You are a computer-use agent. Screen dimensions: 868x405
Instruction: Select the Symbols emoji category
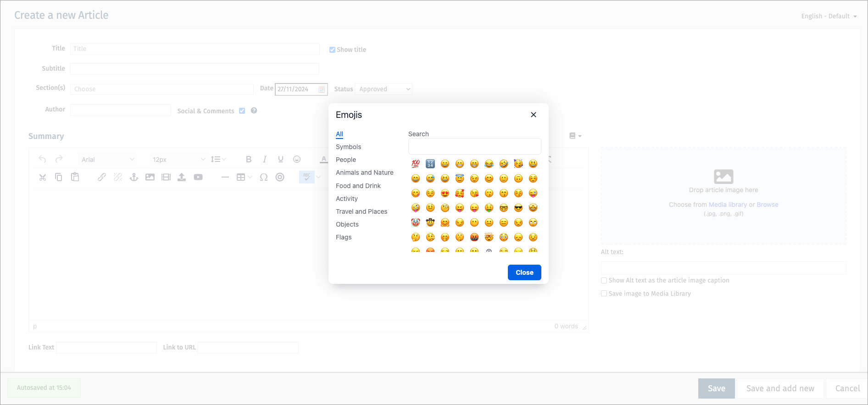click(349, 147)
